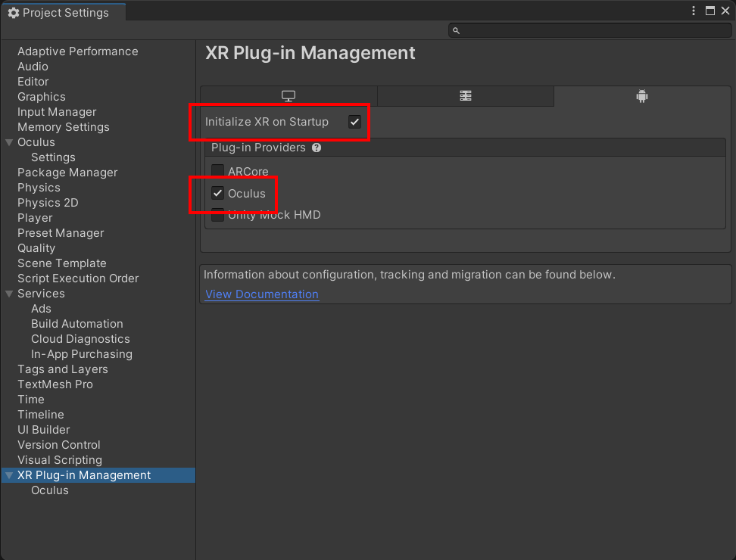The image size is (736, 560).
Task: Enable the ARCore plug-in provider
Action: point(218,172)
